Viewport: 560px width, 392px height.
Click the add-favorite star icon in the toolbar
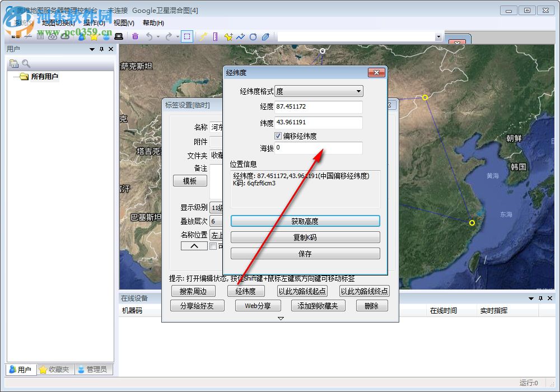click(x=228, y=36)
